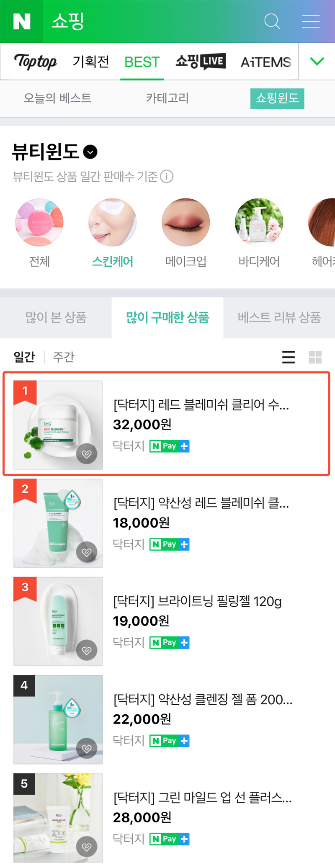Open the 카테고리 submenu

(x=167, y=98)
